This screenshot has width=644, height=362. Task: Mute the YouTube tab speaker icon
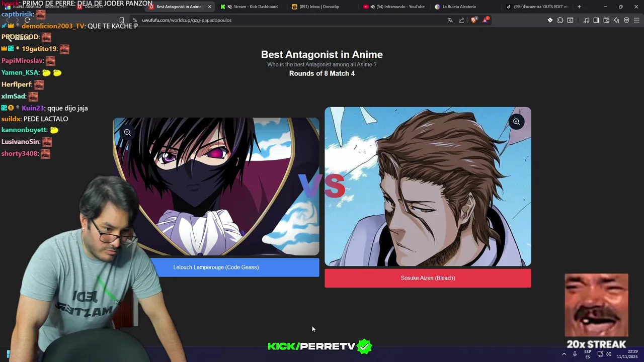coord(372,7)
